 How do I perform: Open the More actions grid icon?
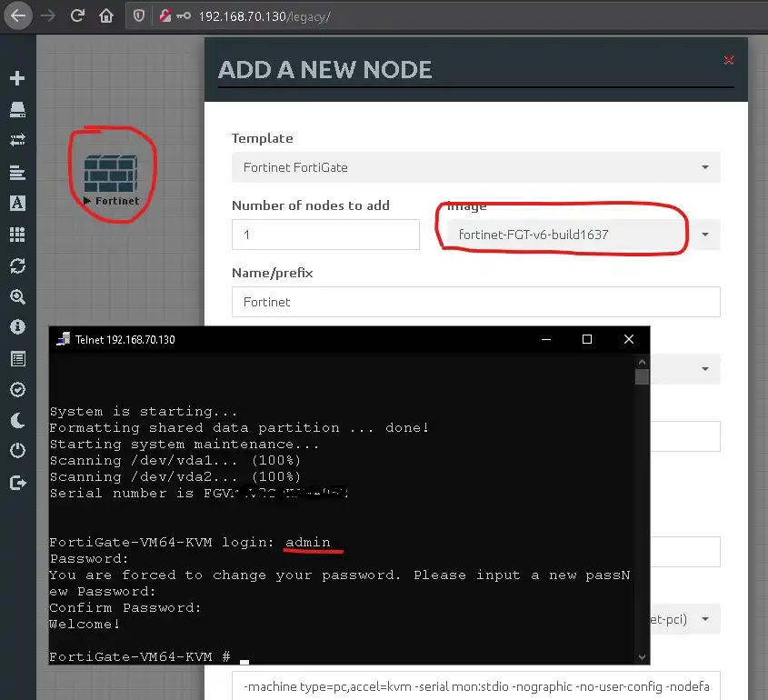pos(17,235)
